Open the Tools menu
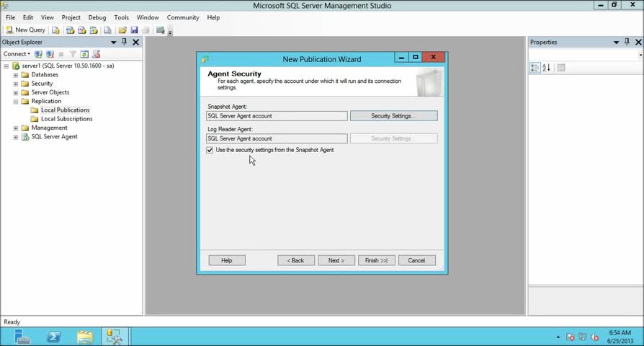Screen dimensions: 644x346 click(x=121, y=18)
